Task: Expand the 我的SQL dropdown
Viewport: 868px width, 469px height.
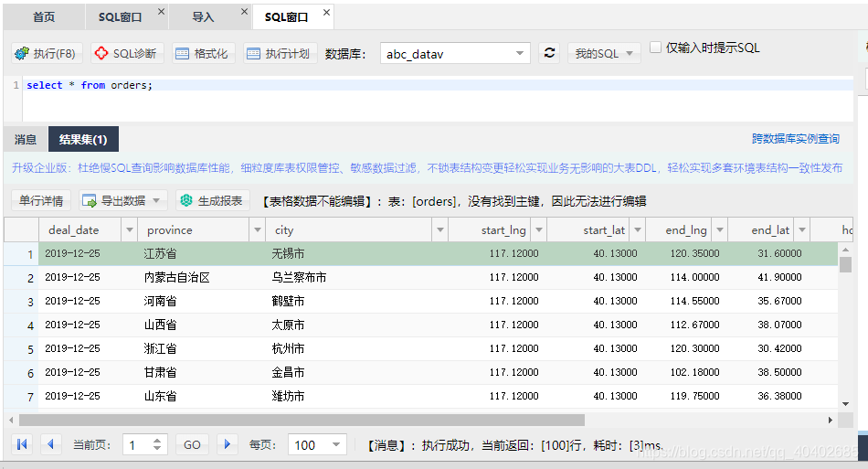Action: (x=604, y=54)
